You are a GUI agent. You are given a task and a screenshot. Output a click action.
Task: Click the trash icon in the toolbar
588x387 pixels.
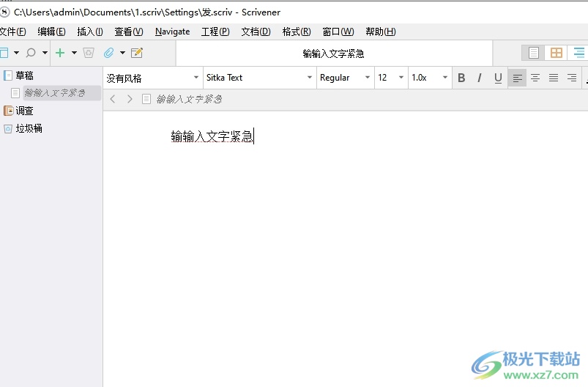(x=89, y=53)
